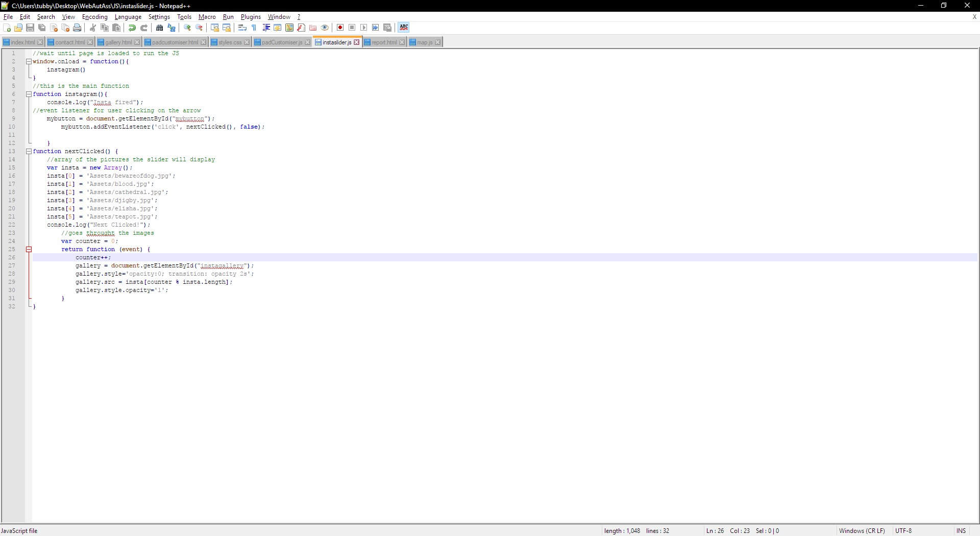Screen dimensions: 980x536
Task: Run macro multiple times icon
Action: (x=376, y=28)
